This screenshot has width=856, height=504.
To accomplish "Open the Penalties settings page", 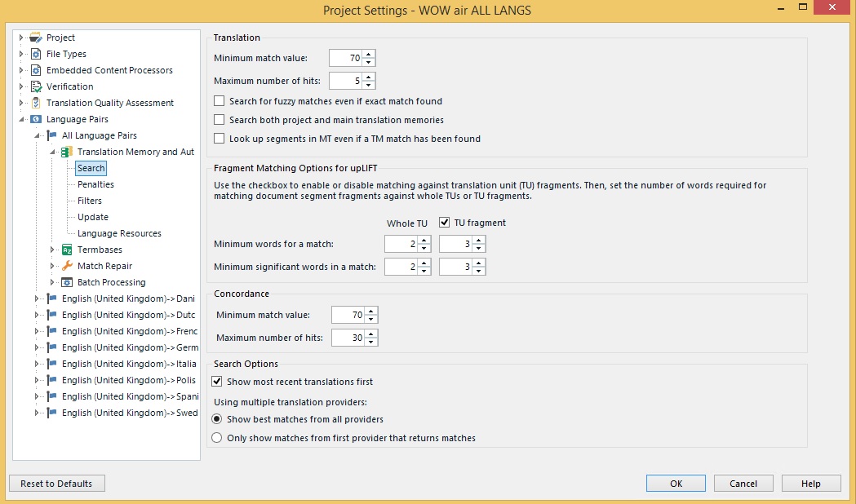I will (95, 184).
